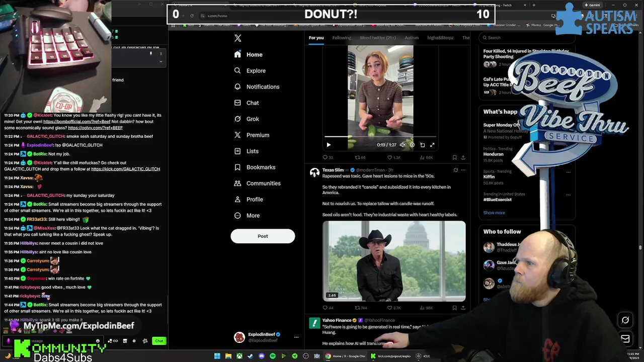Bookmark the cucumber video post
Viewport: 644px width, 362px height.
click(x=454, y=157)
